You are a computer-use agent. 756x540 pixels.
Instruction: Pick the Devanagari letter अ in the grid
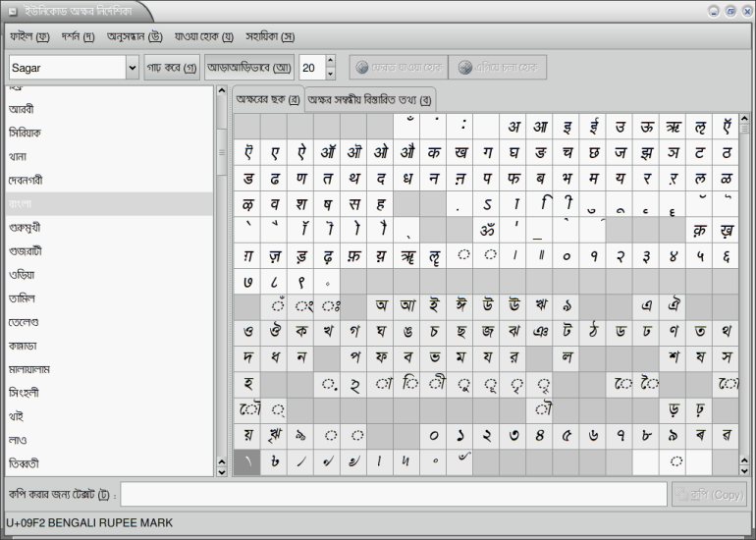point(514,128)
